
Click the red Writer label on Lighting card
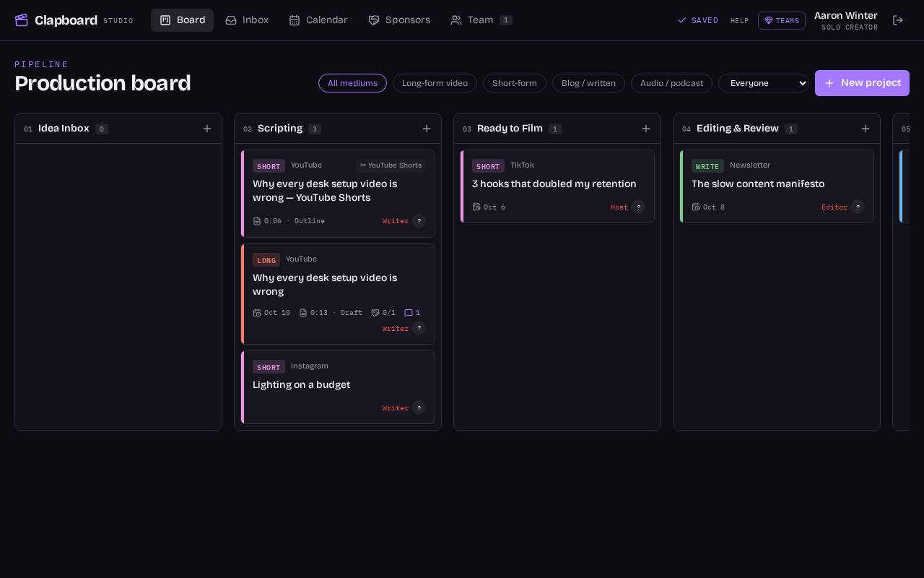pos(396,408)
